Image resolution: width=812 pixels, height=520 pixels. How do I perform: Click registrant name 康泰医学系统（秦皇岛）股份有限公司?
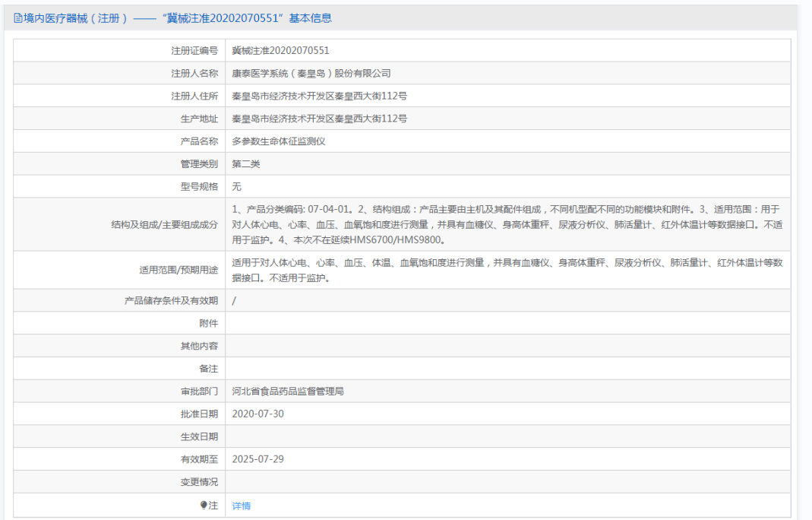[311, 74]
